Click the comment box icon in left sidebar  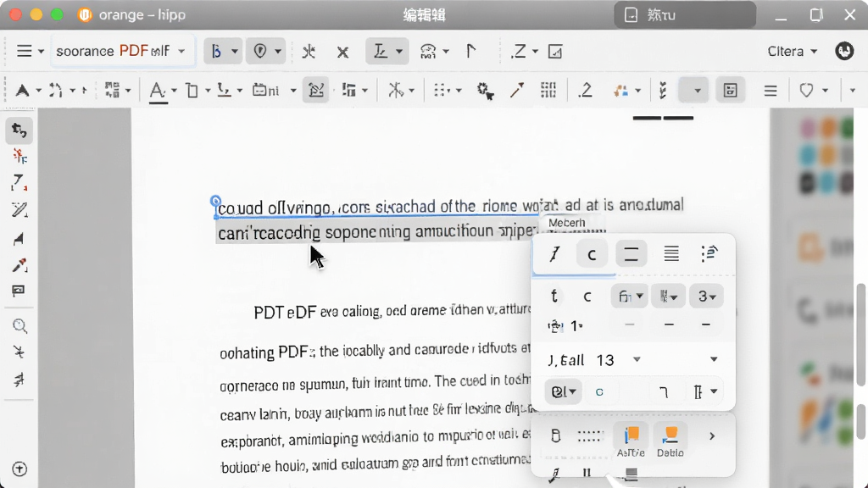[19, 291]
